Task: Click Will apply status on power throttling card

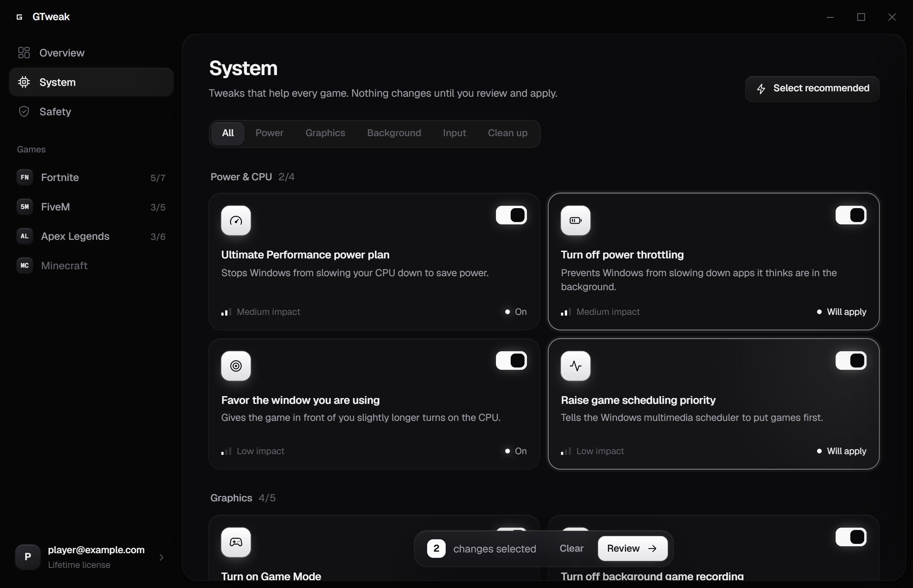Action: pyautogui.click(x=842, y=312)
